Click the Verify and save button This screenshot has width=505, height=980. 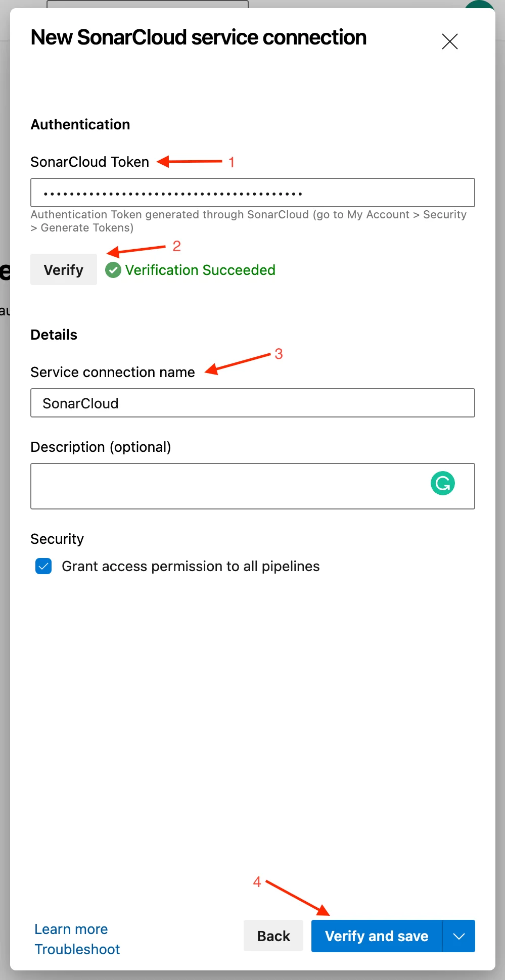click(377, 936)
